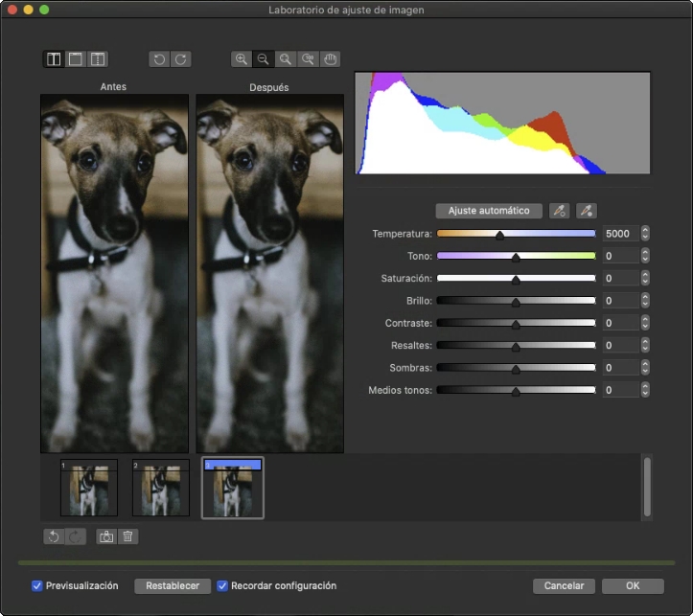
Task: Rotate image counterclockwise
Action: 159,59
